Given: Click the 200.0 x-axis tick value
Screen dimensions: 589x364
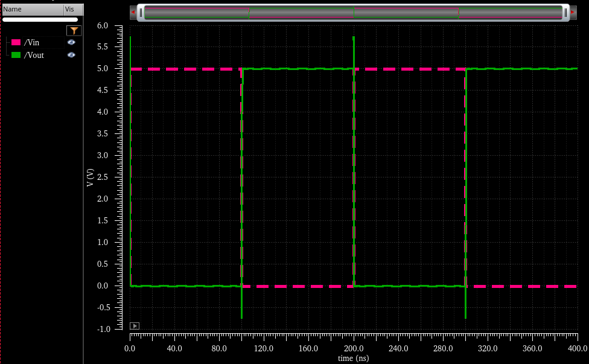Looking at the screenshot, I should click(354, 348).
